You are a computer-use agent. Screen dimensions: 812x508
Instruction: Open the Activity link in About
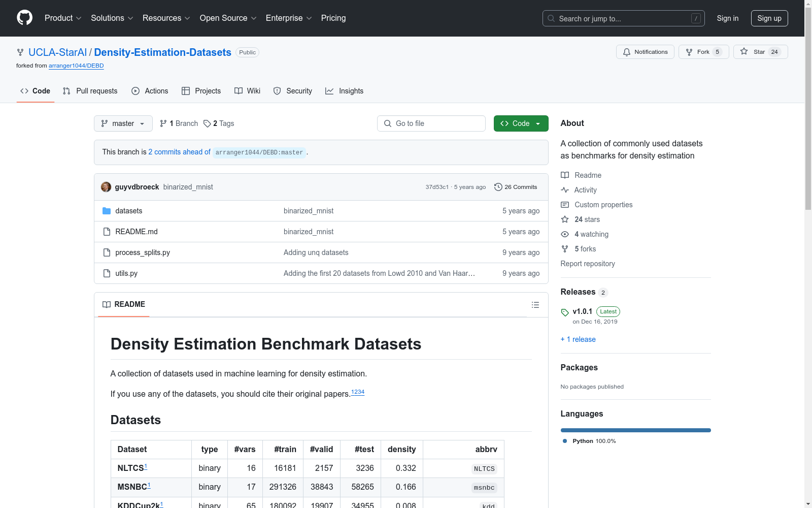[579, 190]
